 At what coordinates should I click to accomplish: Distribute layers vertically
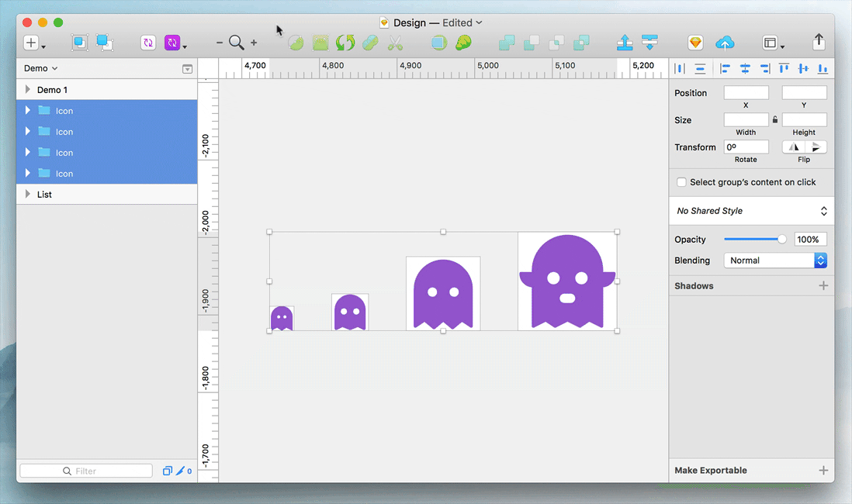click(701, 68)
